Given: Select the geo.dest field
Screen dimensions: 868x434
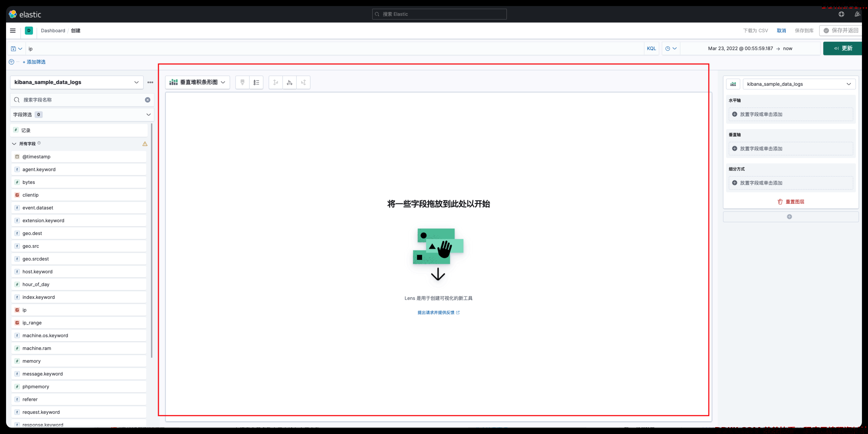Looking at the screenshot, I should (x=79, y=233).
